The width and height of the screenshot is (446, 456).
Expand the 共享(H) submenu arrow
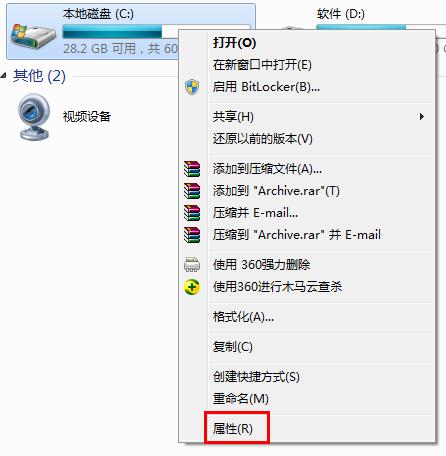[x=422, y=117]
